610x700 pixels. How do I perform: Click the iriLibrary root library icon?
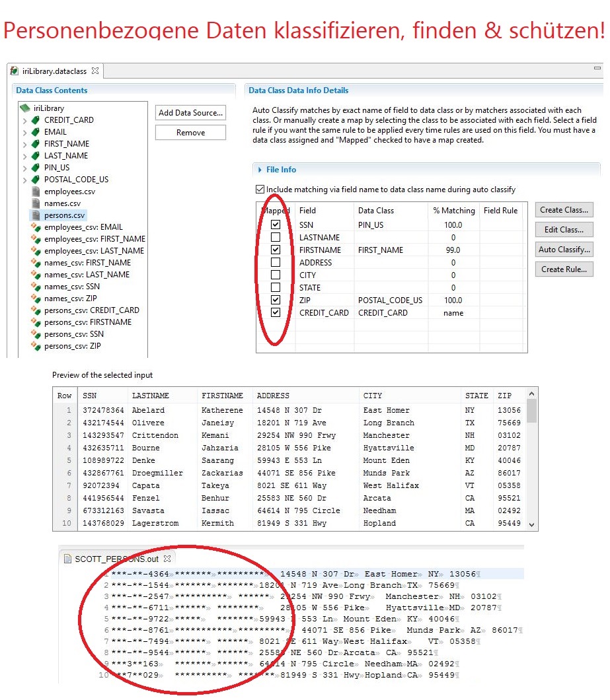[x=25, y=108]
